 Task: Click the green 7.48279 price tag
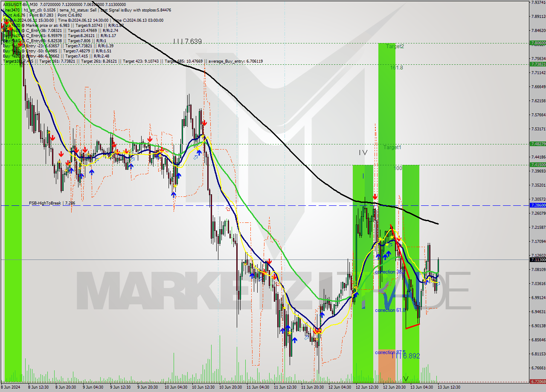pyautogui.click(x=538, y=144)
